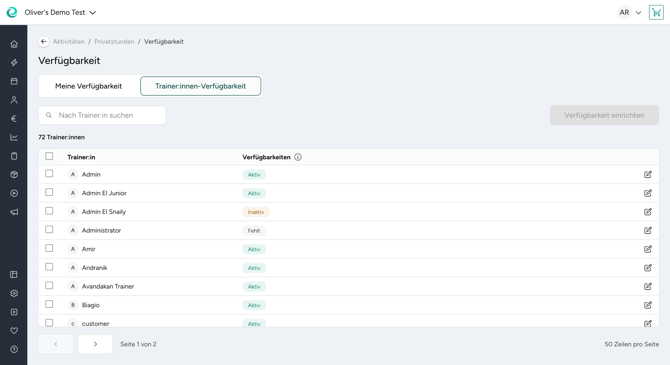Edit availability for Amir row
The image size is (670, 365).
[648, 249]
